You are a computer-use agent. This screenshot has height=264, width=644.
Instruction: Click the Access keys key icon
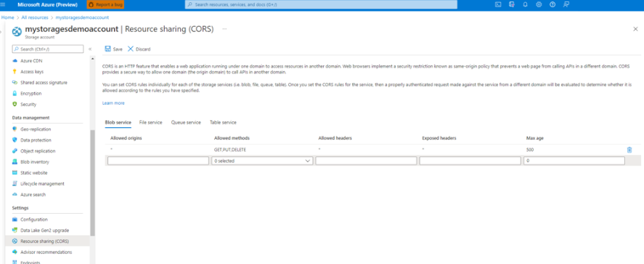pos(15,71)
